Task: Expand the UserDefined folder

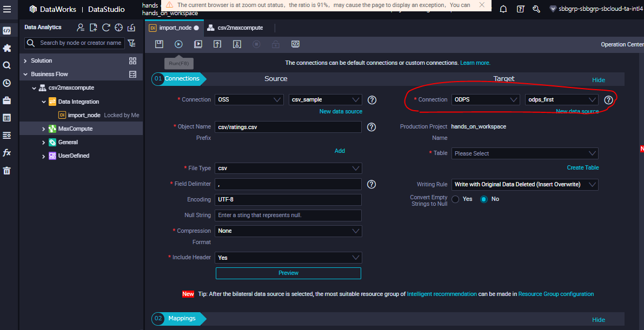Action: coord(44,156)
